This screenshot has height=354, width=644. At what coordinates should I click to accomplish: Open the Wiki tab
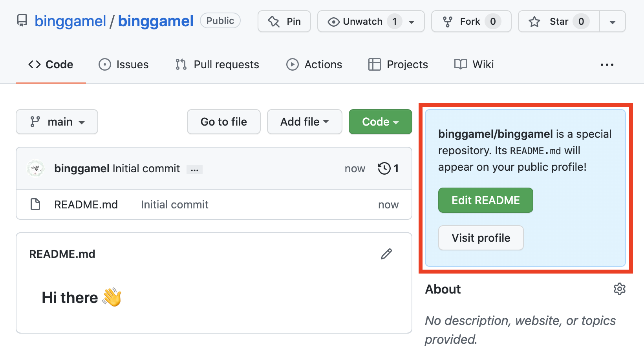point(474,64)
